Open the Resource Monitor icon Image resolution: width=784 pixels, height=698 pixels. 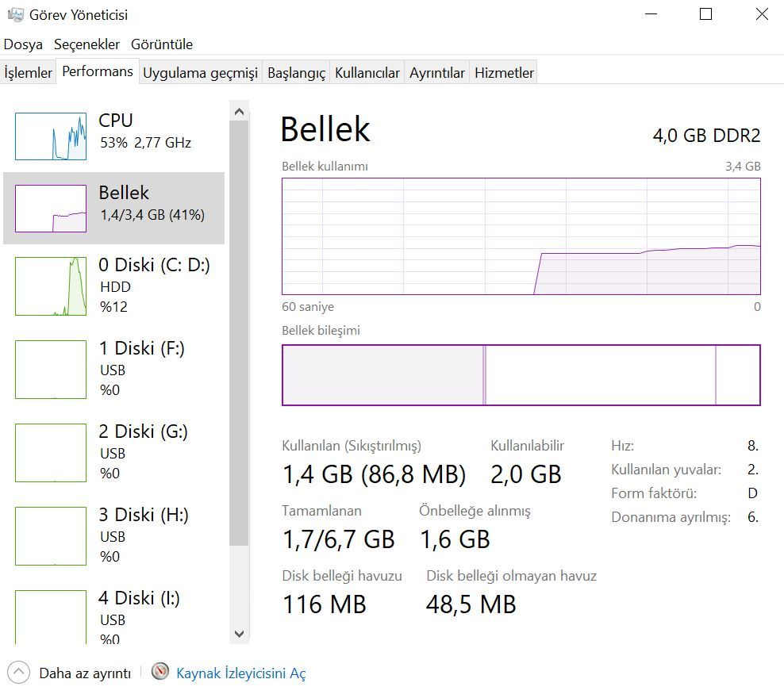click(160, 673)
